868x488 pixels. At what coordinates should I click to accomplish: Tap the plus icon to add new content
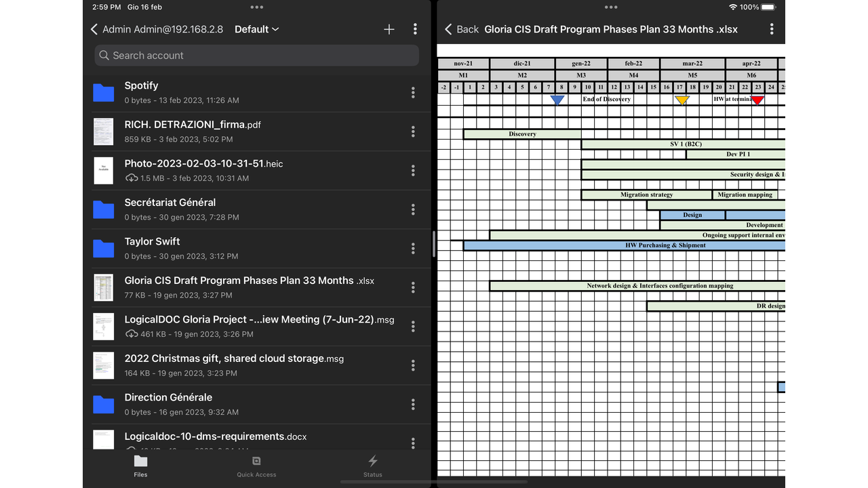(x=389, y=29)
